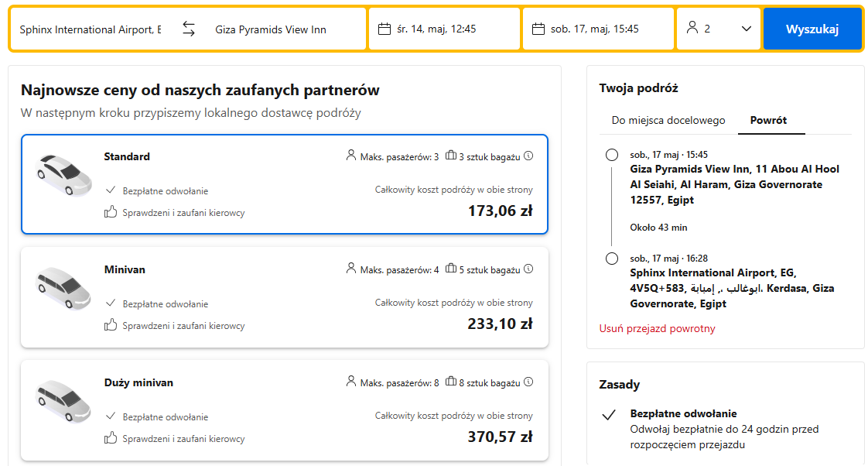
Task: Click Usuń przejazd powrotny link
Action: [657, 328]
